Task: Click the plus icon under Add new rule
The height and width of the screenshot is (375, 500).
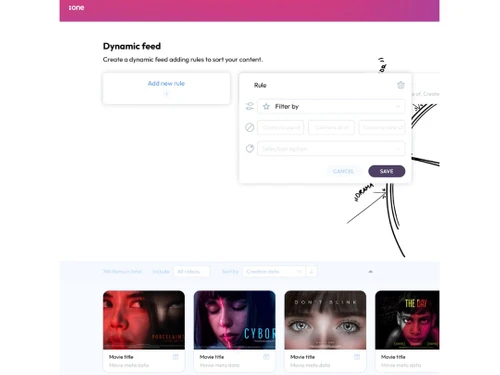Action: pyautogui.click(x=166, y=94)
